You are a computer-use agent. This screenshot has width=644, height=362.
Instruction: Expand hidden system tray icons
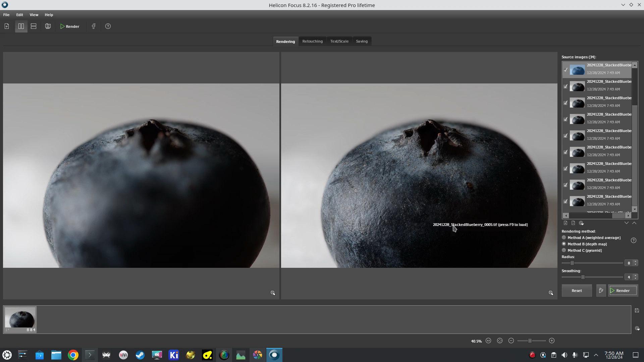(x=596, y=355)
